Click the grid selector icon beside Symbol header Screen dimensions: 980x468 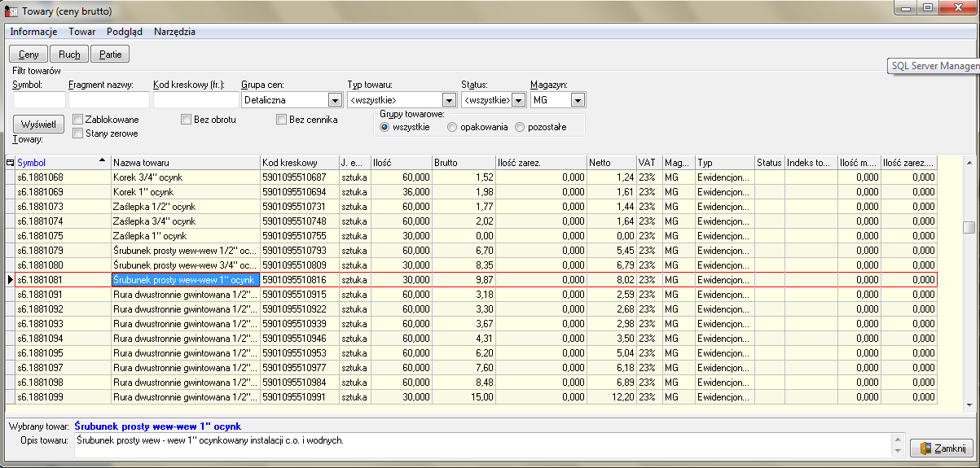pyautogui.click(x=10, y=163)
